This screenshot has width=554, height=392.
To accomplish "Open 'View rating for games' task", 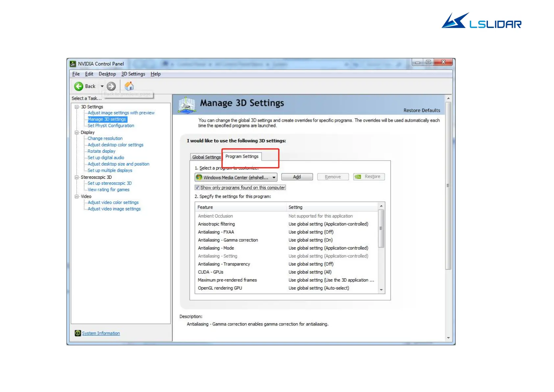I will point(109,190).
